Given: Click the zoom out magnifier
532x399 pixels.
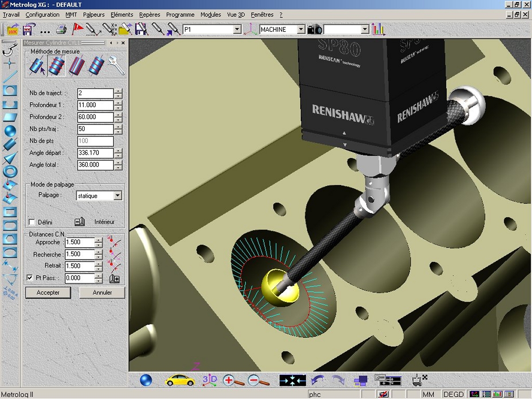Looking at the screenshot, I should pos(258,380).
